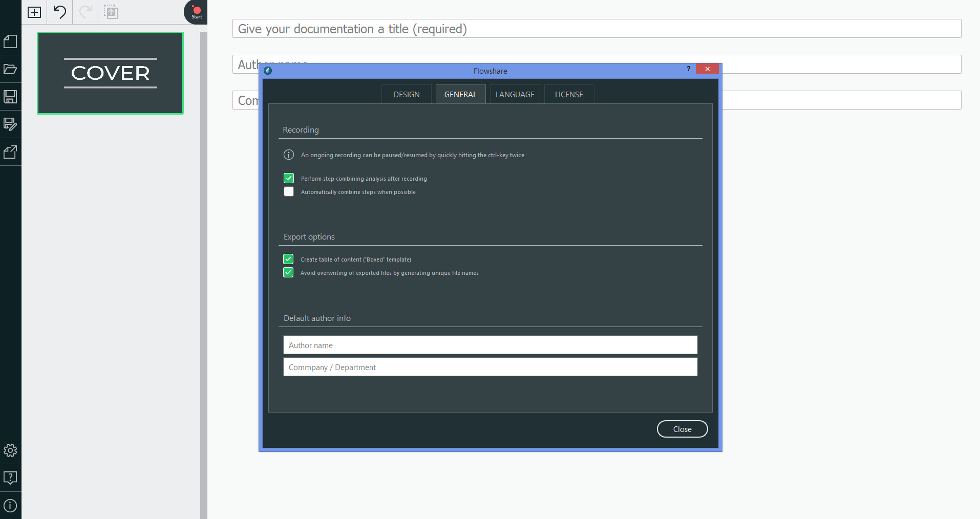Click the Flowshare logo in title bar
The width and height of the screenshot is (980, 519).
click(x=268, y=71)
